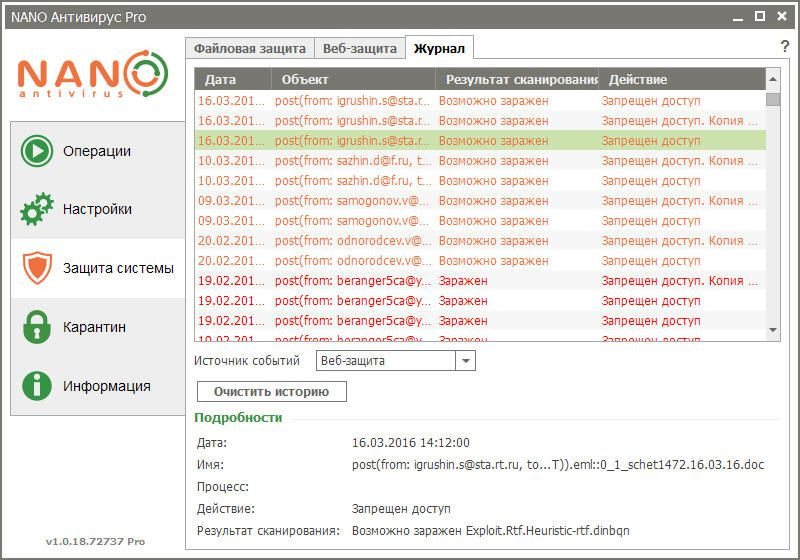The height and width of the screenshot is (560, 800).
Task: Click the log scrollbar down arrow
Action: [x=773, y=330]
